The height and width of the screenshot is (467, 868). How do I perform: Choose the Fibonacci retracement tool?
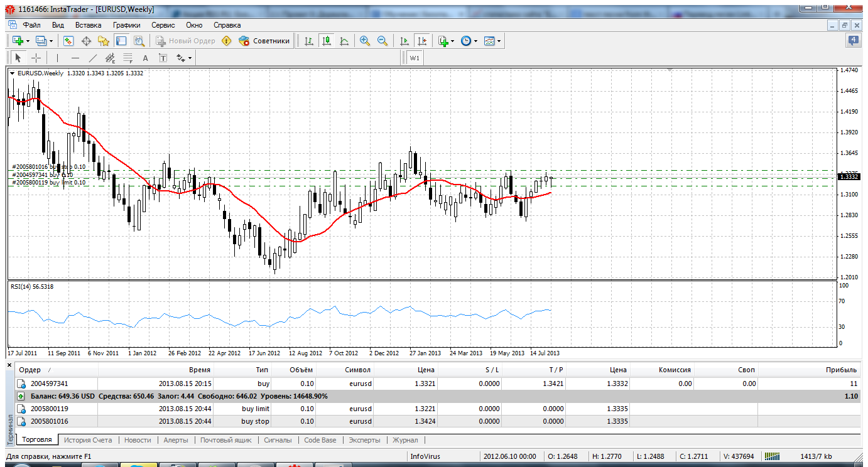128,58
